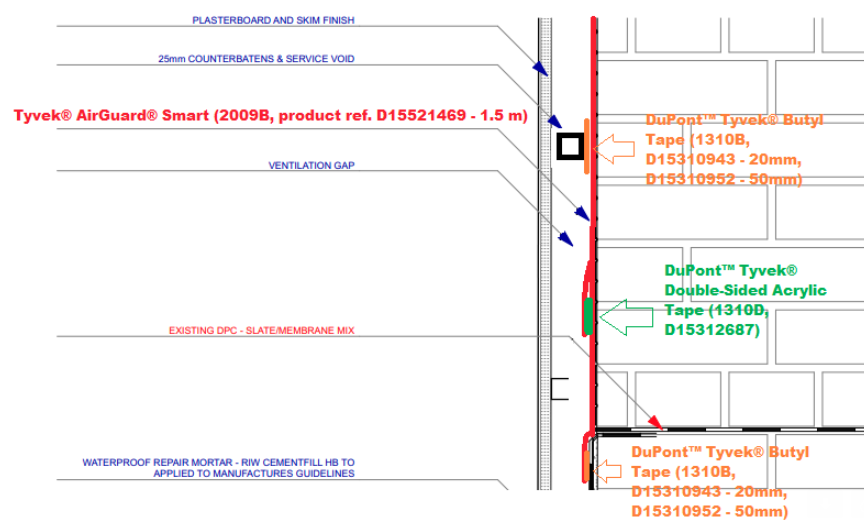
Task: Click the green Double-Sided Acrylic Tape annotation
Action: coord(746,300)
